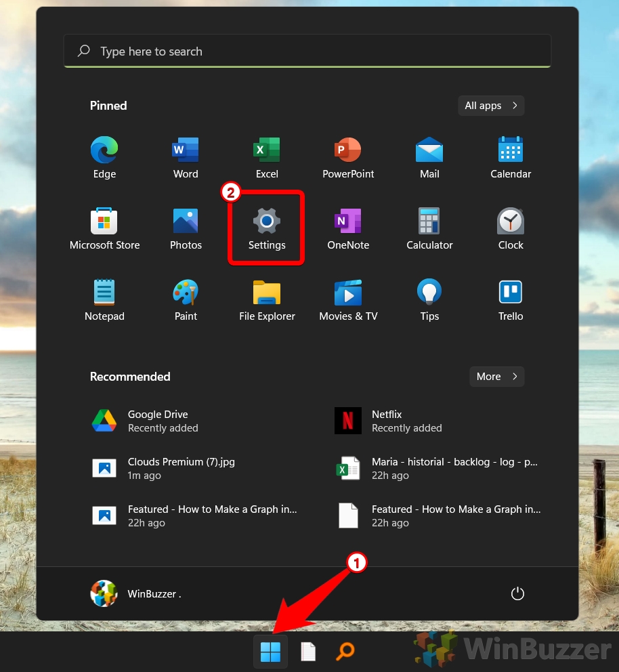Launch Trello

pos(511,299)
